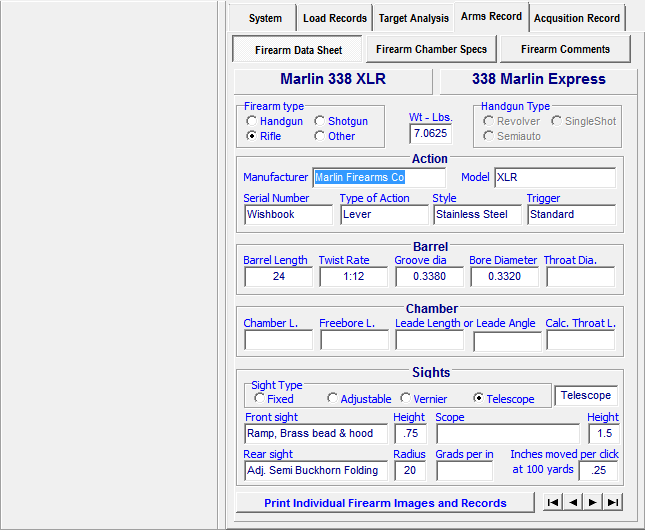Open the Load Records tab
This screenshot has height=531, width=645.
pyautogui.click(x=335, y=18)
